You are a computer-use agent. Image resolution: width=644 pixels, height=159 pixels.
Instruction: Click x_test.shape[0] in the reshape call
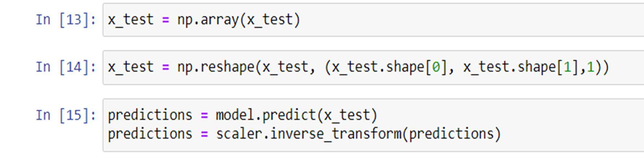[x=389, y=67]
